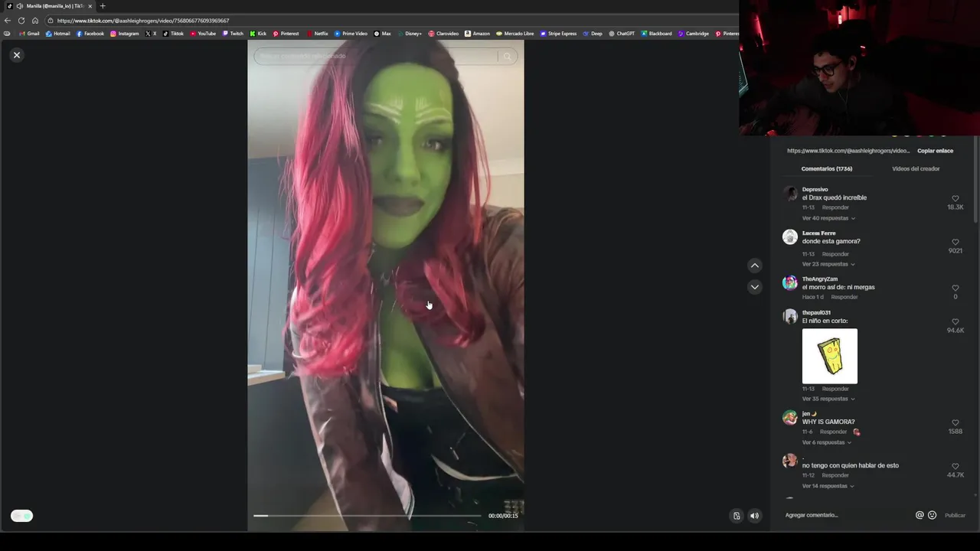980x551 pixels.
Task: Click 'Copiar enlace' to copy video link
Action: tap(935, 151)
